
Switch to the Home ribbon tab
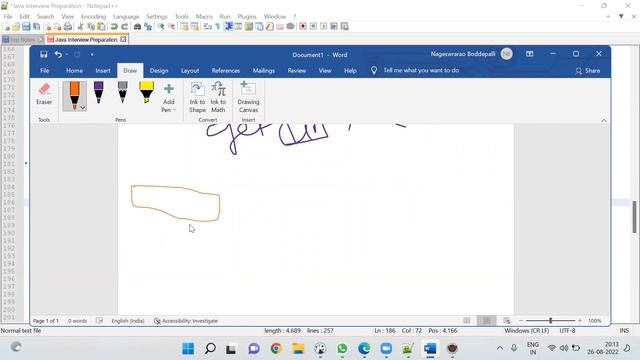click(x=74, y=71)
